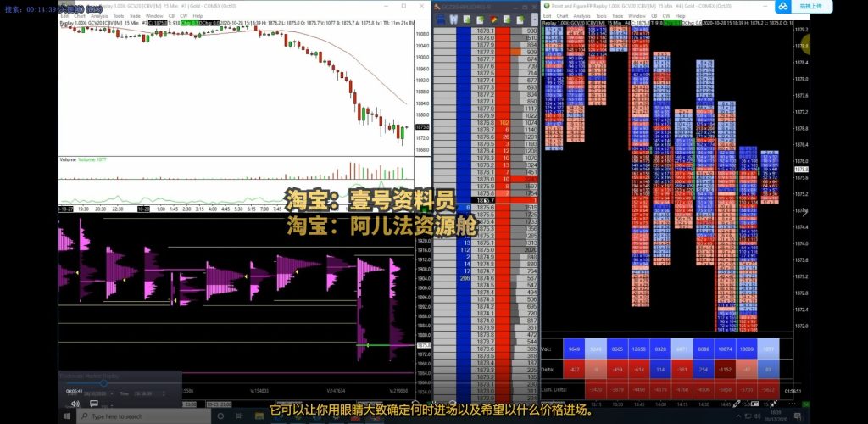Click Vol cell 10874 in footprint summary

pos(725,349)
